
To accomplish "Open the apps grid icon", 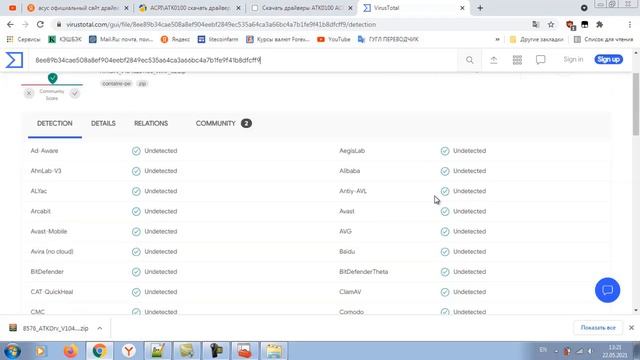I will [x=517, y=60].
